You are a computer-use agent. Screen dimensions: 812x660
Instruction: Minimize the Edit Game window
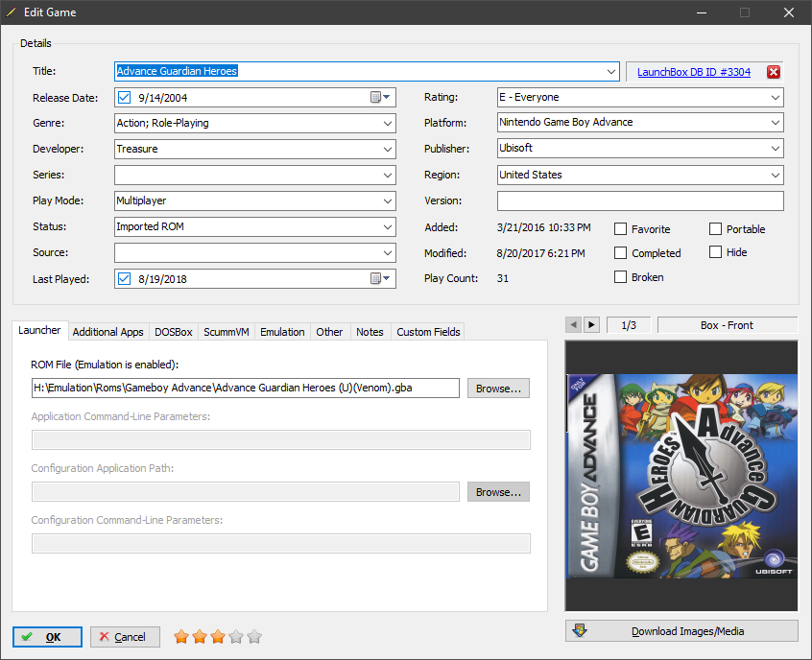pyautogui.click(x=702, y=12)
